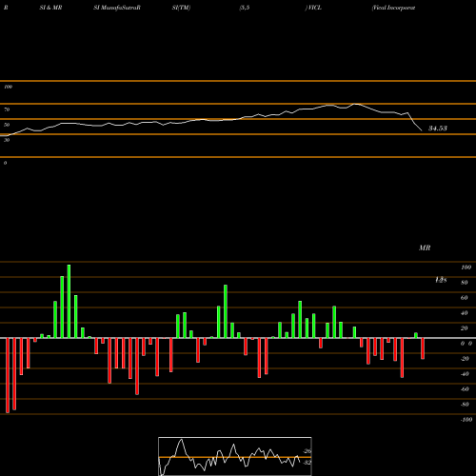Open the mini oscillator thumbnail chart
The height and width of the screenshot is (476, 476).
point(235,456)
